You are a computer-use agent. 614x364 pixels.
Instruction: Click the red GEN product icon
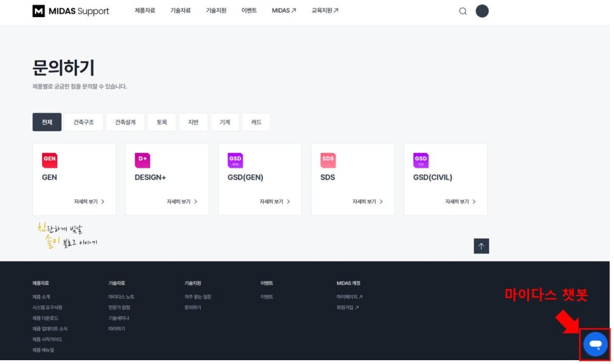click(50, 160)
